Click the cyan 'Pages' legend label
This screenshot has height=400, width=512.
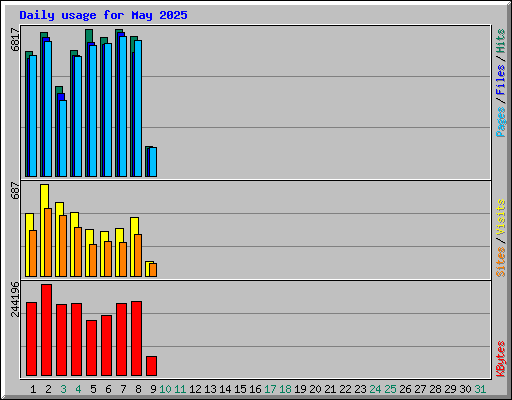(x=500, y=122)
